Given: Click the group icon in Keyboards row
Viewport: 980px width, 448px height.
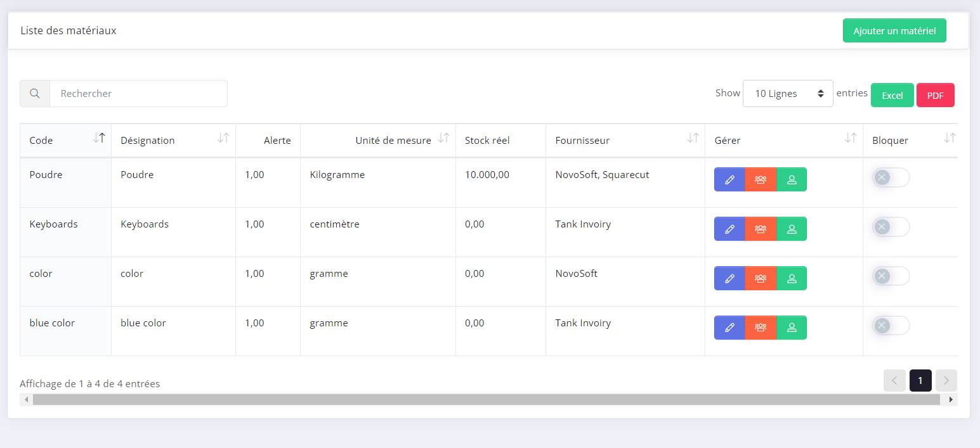Looking at the screenshot, I should (x=761, y=229).
